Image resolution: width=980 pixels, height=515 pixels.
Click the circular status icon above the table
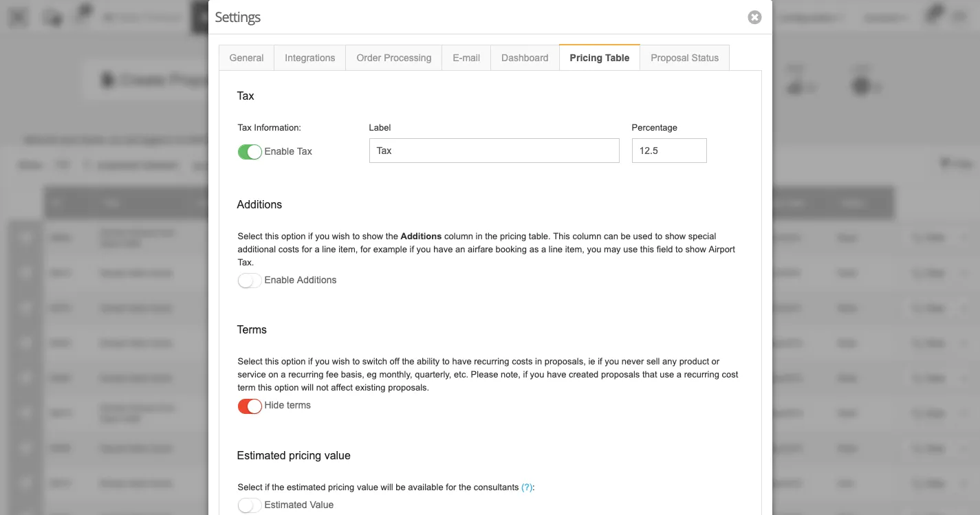pos(860,85)
